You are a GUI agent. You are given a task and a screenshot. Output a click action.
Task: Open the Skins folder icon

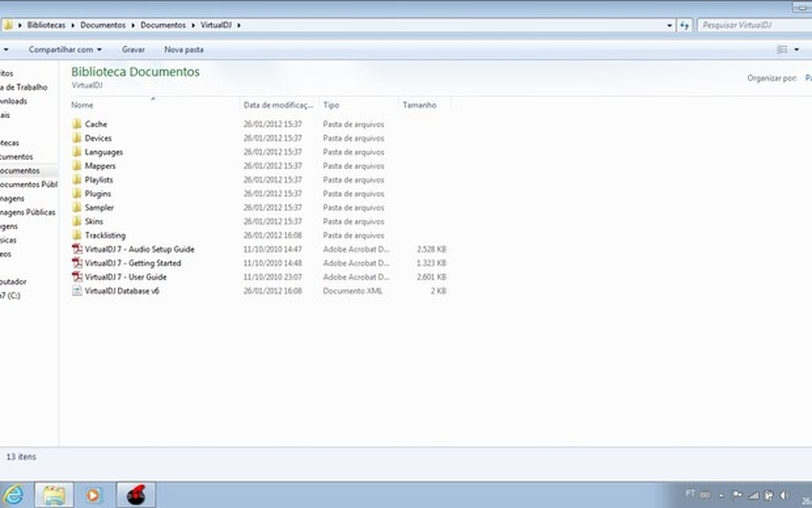click(77, 221)
